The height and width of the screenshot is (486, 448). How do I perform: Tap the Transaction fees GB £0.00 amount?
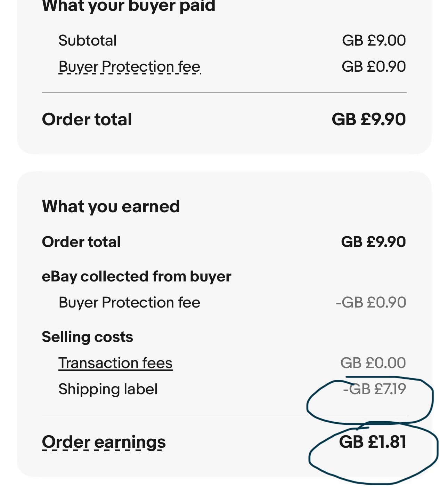(373, 363)
